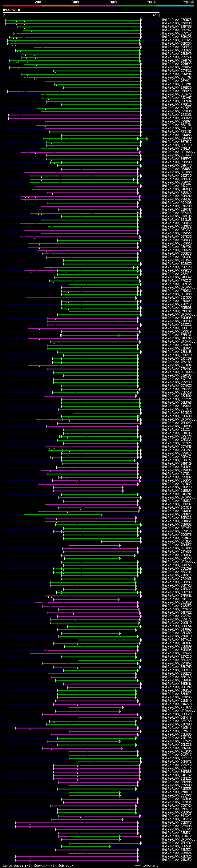Select label UniRef100_Q6V9I4
This screenshot has height=868, width=197.
tap(177, 81)
